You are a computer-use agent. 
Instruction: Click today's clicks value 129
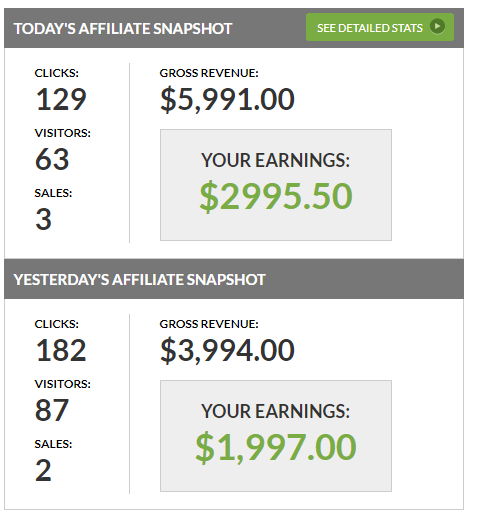point(61,99)
